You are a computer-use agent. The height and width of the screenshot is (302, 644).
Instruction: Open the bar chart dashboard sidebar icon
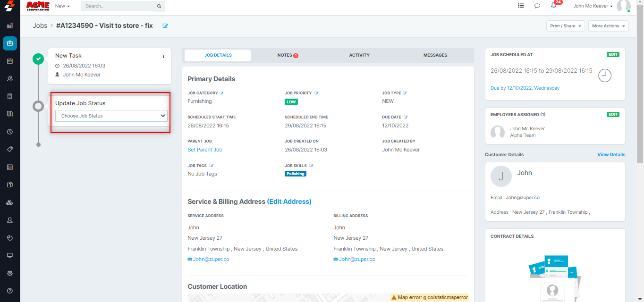pyautogui.click(x=10, y=26)
